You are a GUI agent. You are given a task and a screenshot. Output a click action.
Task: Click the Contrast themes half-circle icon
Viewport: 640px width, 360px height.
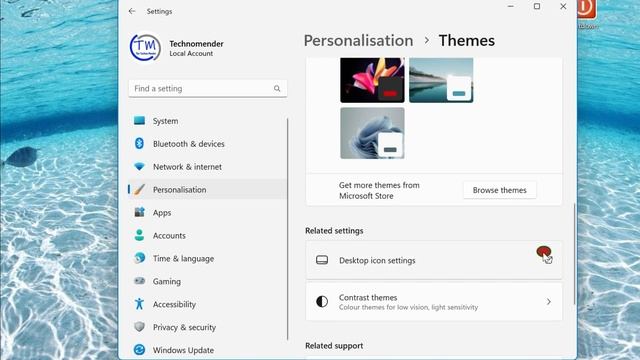(322, 302)
